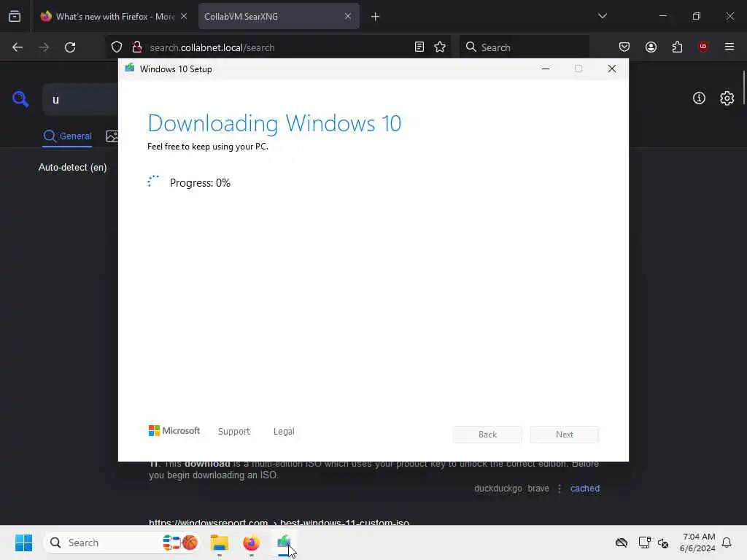
Task: Close the Windows 10 Setup window
Action: click(x=612, y=69)
